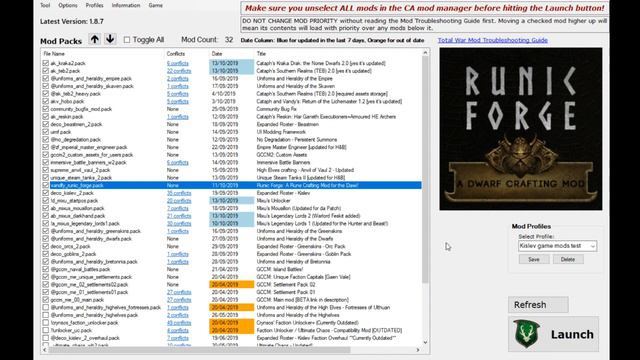Uncheck ak_teb2.pack mod
The width and height of the screenshot is (640, 360).
pos(45,71)
